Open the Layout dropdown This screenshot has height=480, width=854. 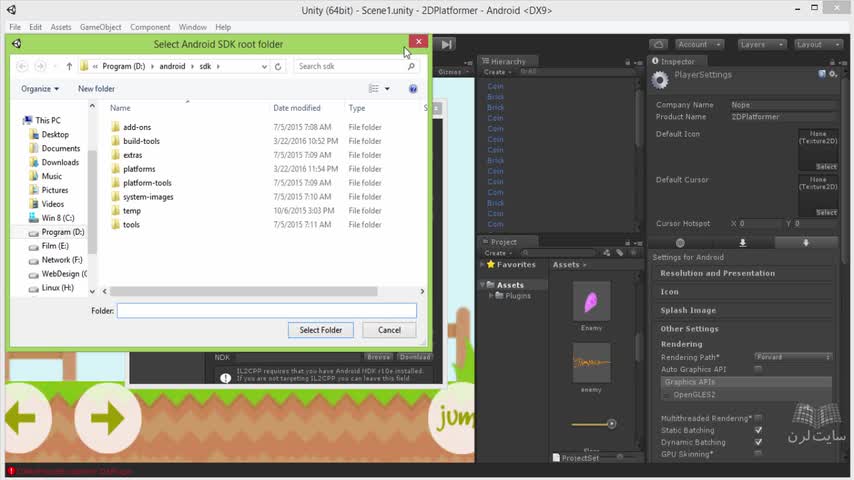point(818,45)
